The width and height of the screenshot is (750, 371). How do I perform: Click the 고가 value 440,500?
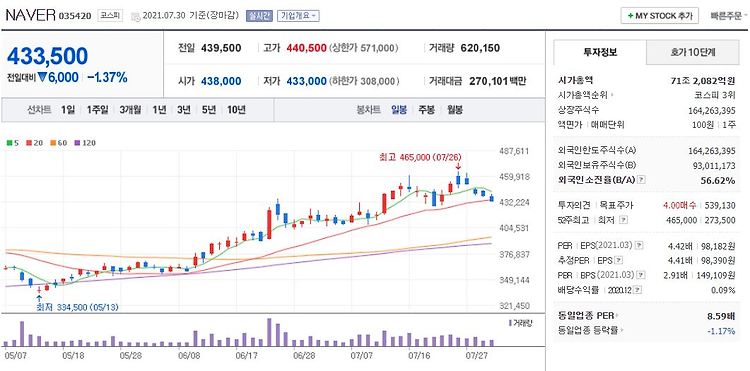[x=307, y=48]
